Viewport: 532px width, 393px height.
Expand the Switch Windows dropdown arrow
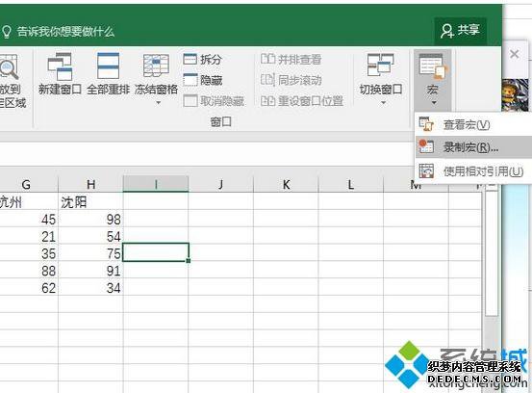383,102
